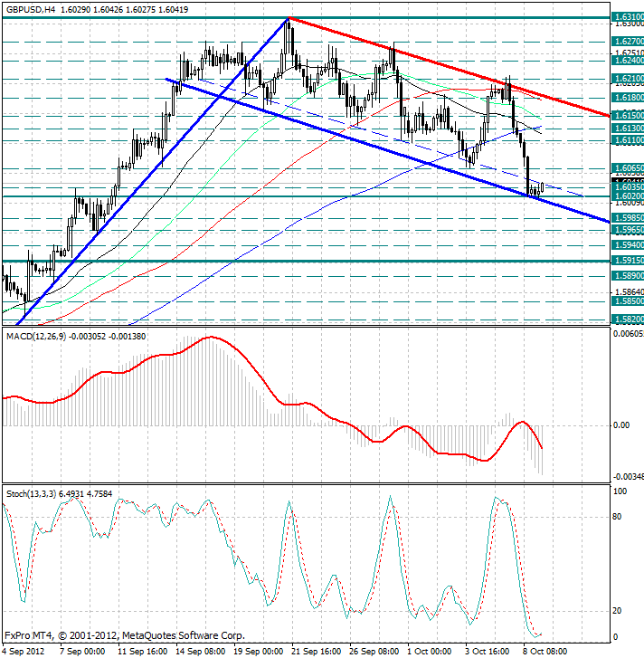Select the 1.6065 price level label
The height and width of the screenshot is (658, 644).
[627, 167]
